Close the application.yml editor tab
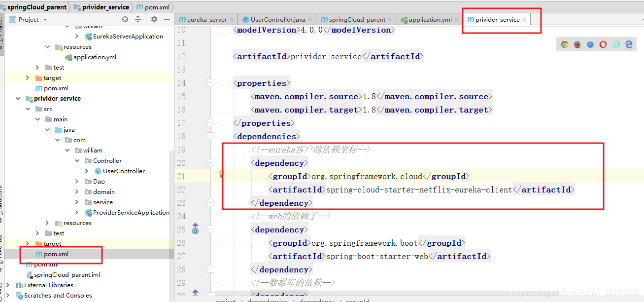This screenshot has height=302, width=644. (457, 20)
